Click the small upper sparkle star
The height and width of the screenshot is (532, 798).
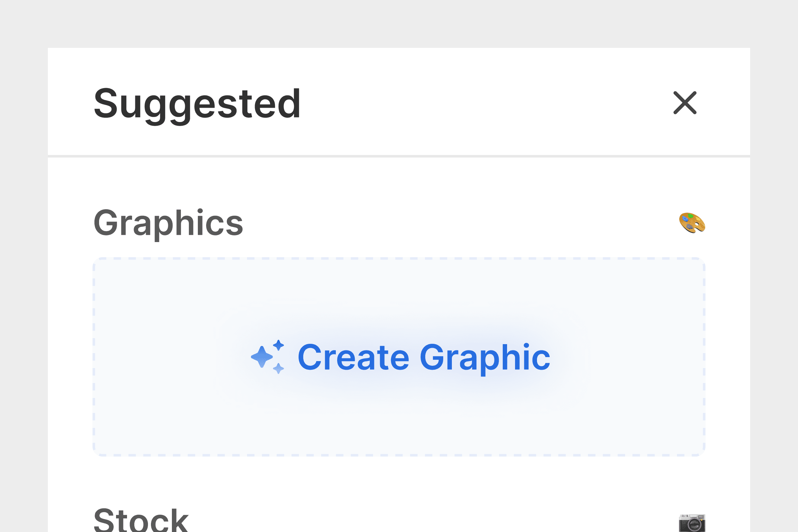(279, 345)
